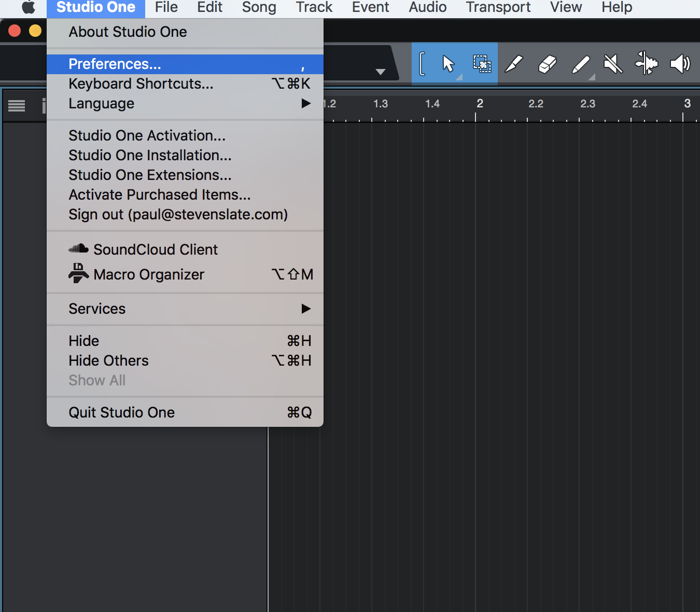Open the Transport menu
The height and width of the screenshot is (612, 700).
[x=498, y=7]
